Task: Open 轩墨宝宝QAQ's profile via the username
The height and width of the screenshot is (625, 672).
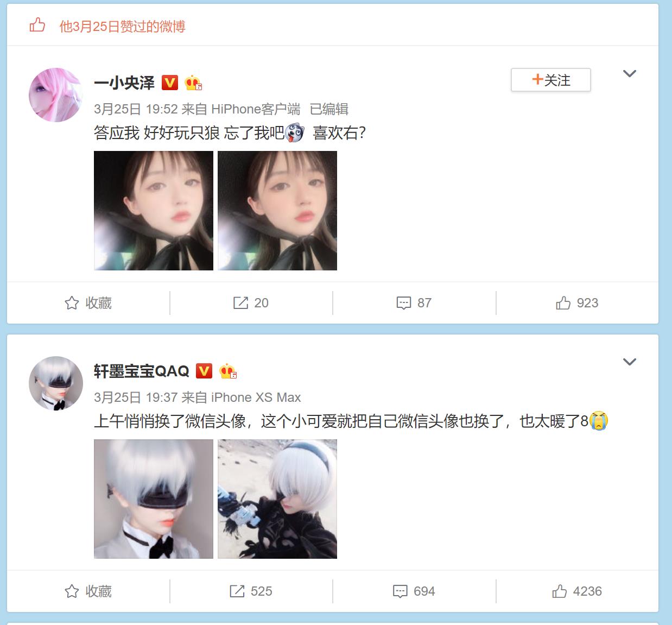Action: click(x=142, y=371)
